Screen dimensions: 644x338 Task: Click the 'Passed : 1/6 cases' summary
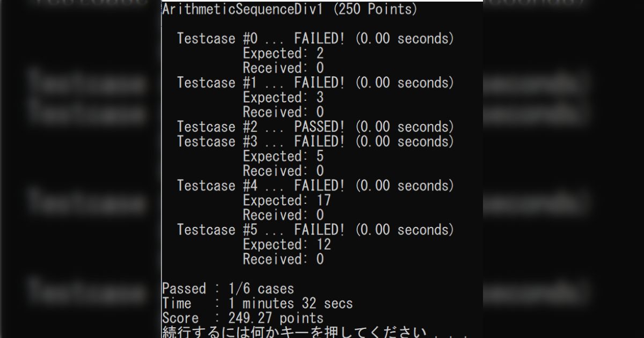(x=228, y=289)
